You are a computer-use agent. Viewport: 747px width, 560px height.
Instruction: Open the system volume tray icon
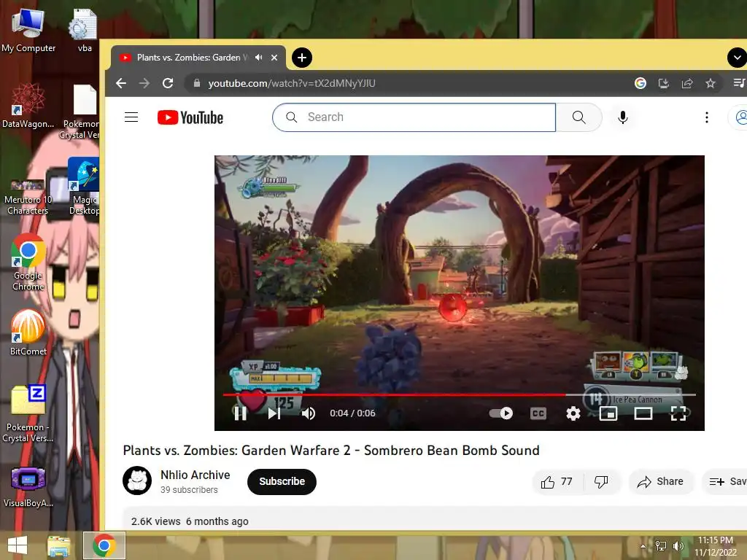[x=678, y=546]
